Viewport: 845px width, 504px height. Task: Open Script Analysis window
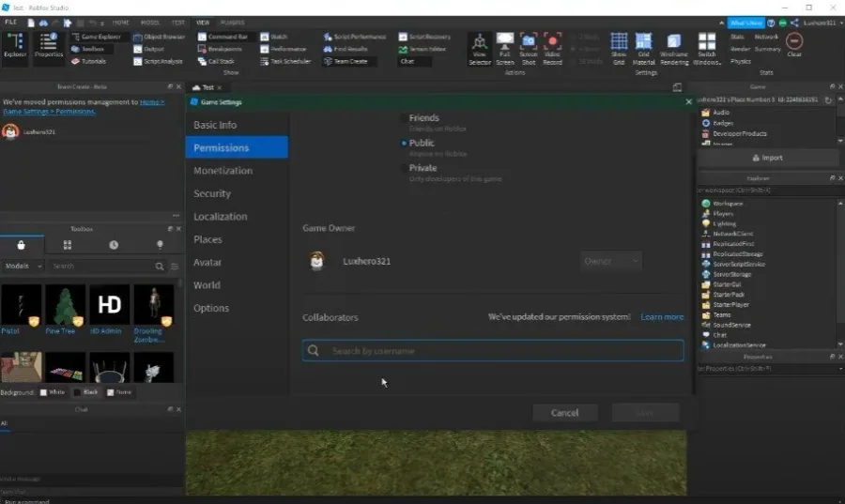pyautogui.click(x=158, y=61)
